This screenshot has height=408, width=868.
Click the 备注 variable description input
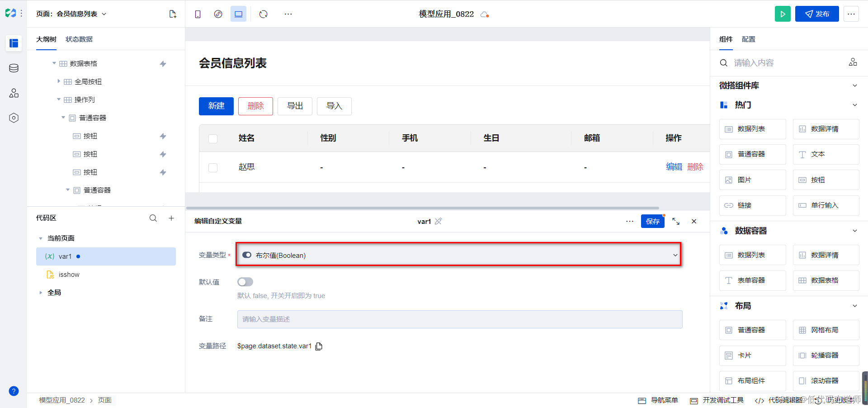(460, 319)
